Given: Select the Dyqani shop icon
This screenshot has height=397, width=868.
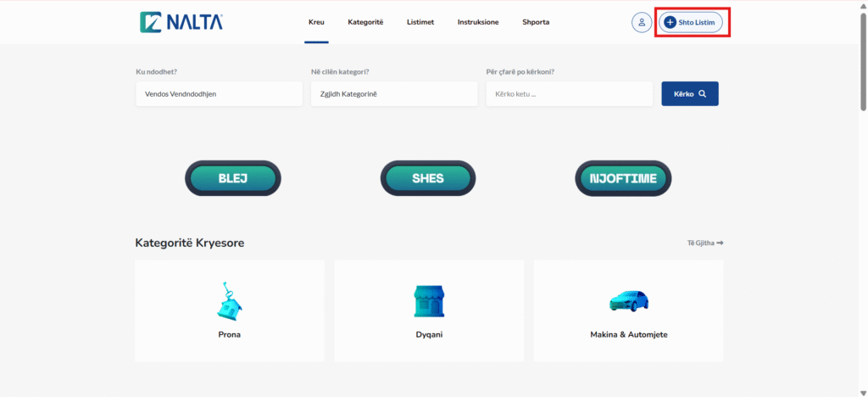Looking at the screenshot, I should [428, 301].
